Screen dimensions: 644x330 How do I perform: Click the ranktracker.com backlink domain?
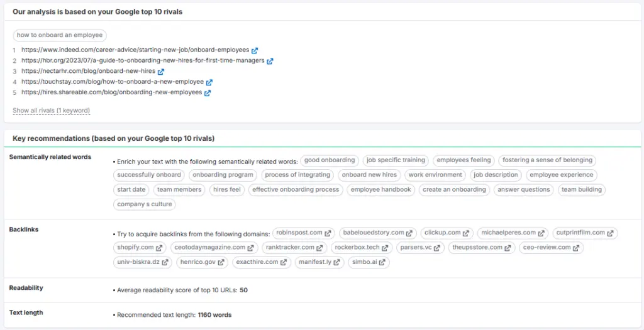tap(289, 248)
